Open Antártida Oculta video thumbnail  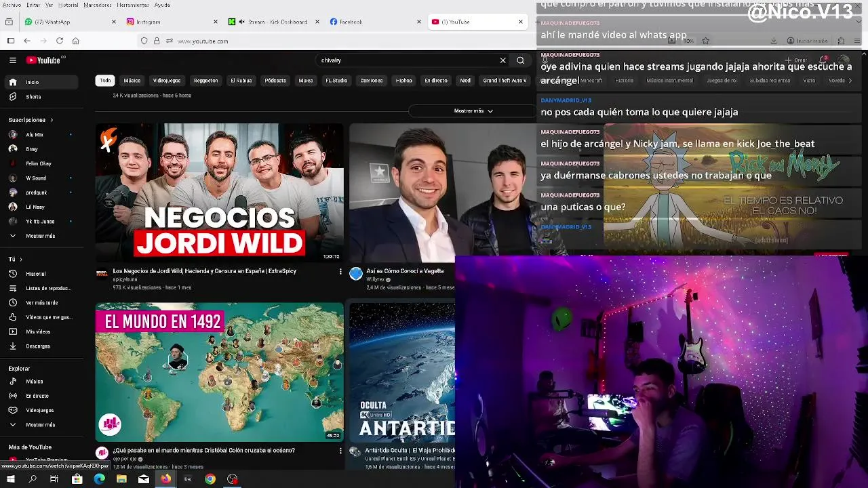[402, 373]
